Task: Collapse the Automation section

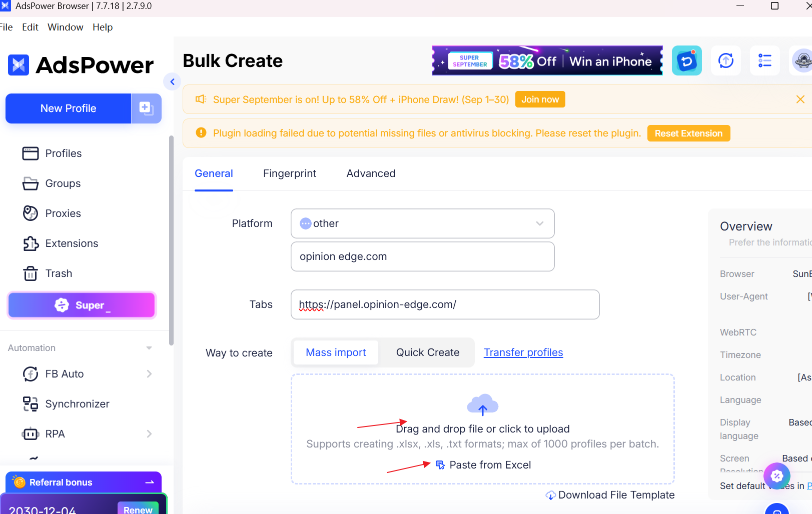Action: coord(149,348)
